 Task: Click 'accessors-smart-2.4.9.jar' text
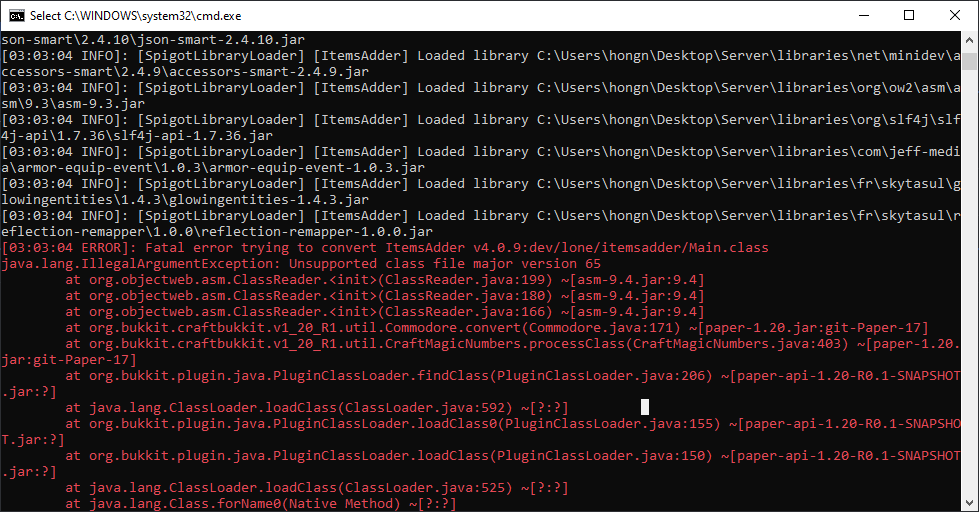tap(269, 71)
